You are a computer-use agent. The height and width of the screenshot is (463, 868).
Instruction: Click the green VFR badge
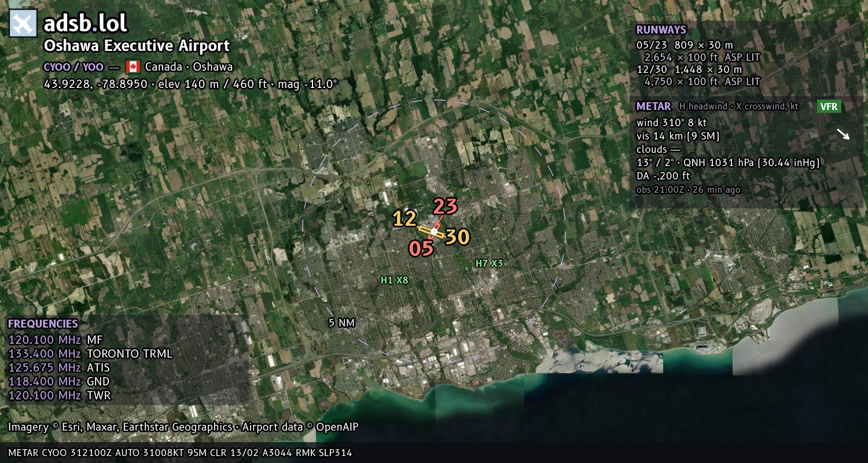[829, 106]
